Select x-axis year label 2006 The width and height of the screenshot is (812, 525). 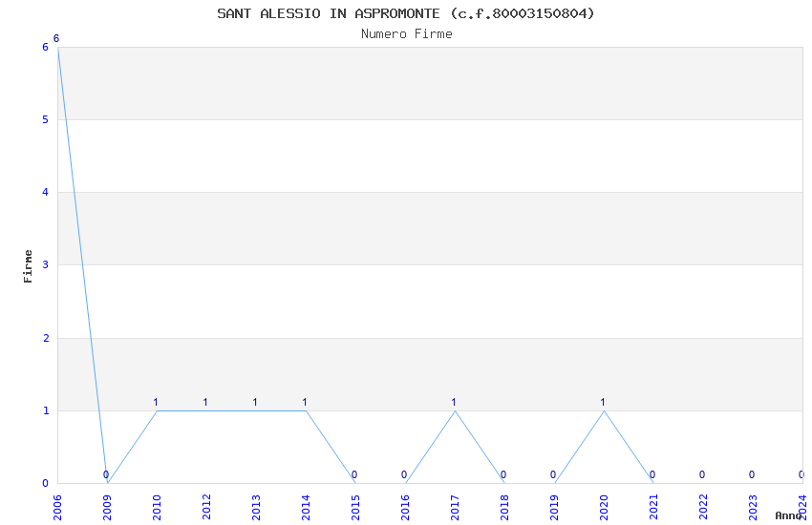coord(57,508)
